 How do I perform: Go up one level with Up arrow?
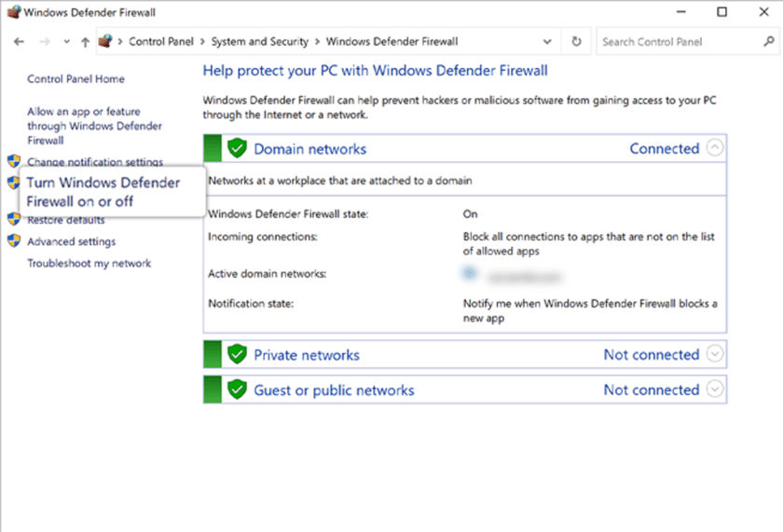coord(85,42)
